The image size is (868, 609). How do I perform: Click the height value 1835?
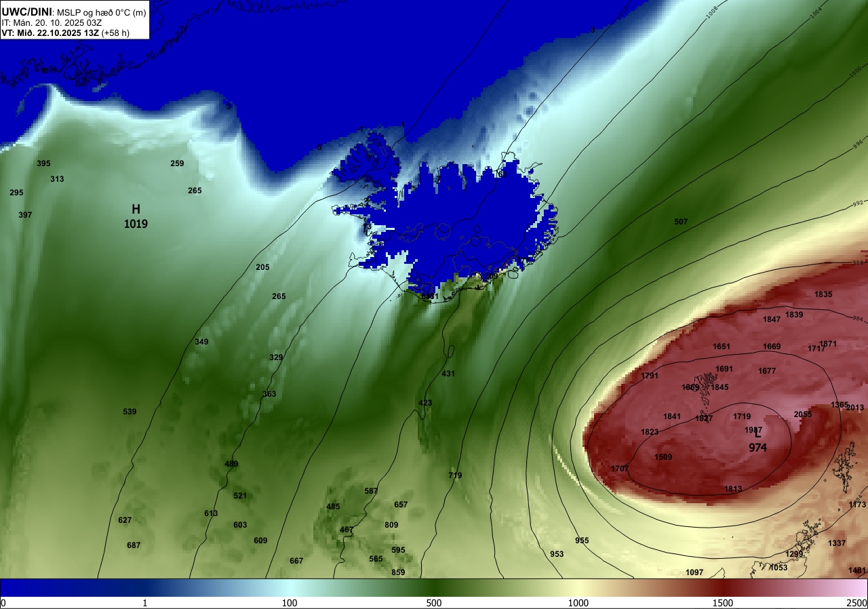tap(823, 294)
